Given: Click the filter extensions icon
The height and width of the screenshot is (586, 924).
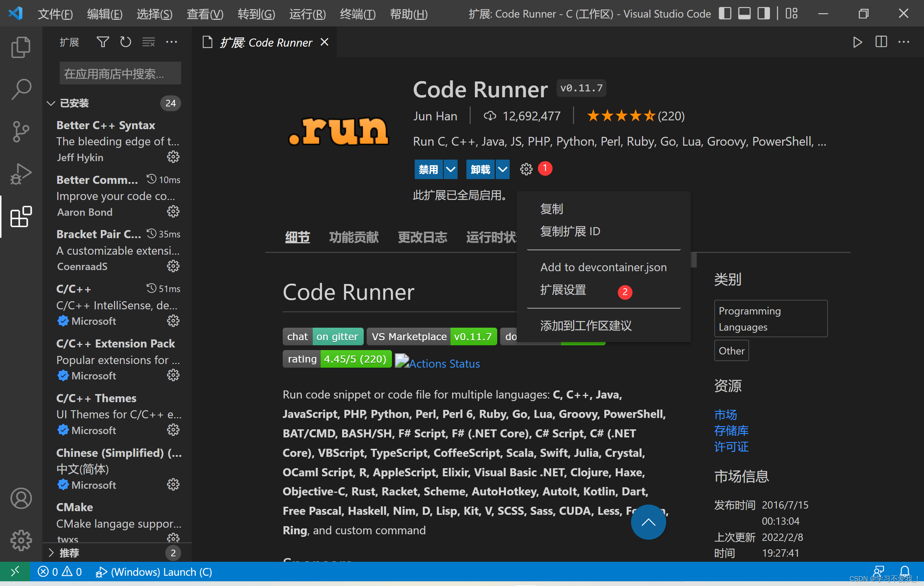Looking at the screenshot, I should pyautogui.click(x=102, y=42).
